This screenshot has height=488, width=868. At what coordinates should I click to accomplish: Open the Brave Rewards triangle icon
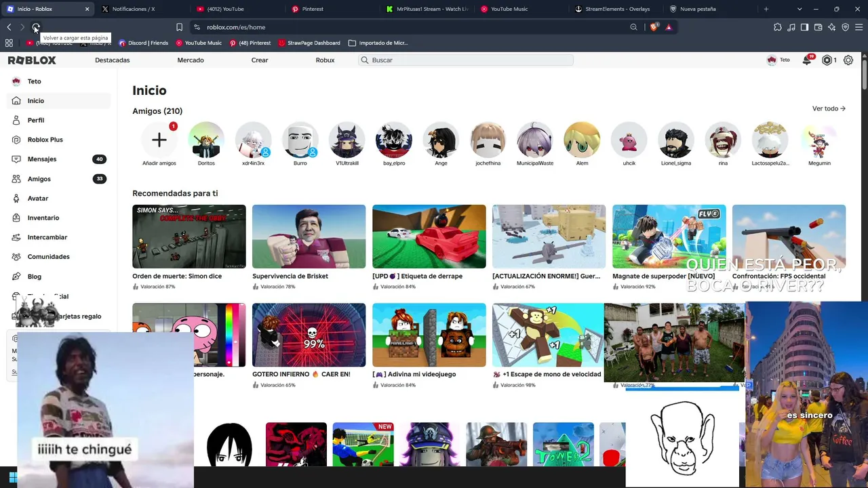coord(669,27)
